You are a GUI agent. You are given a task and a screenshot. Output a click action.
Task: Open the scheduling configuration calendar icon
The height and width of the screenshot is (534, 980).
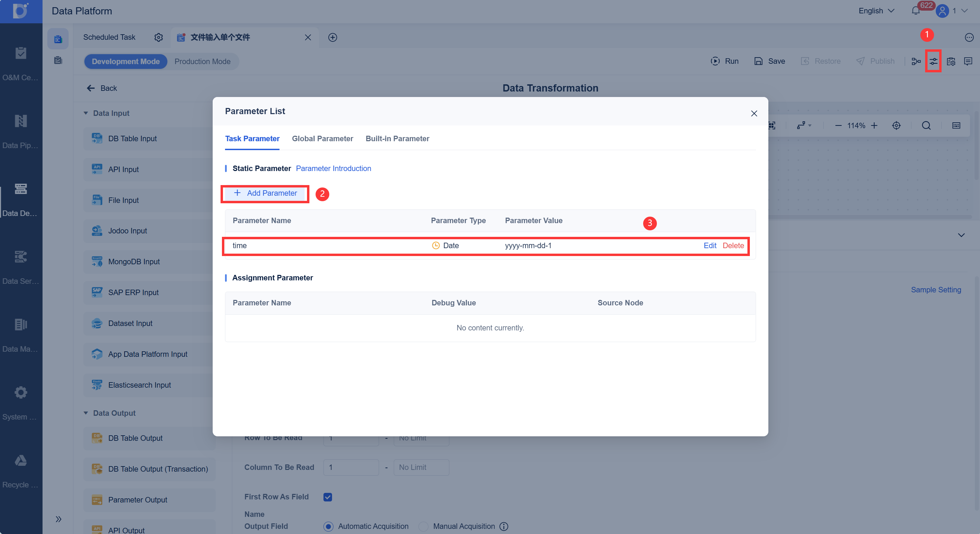pyautogui.click(x=951, y=61)
